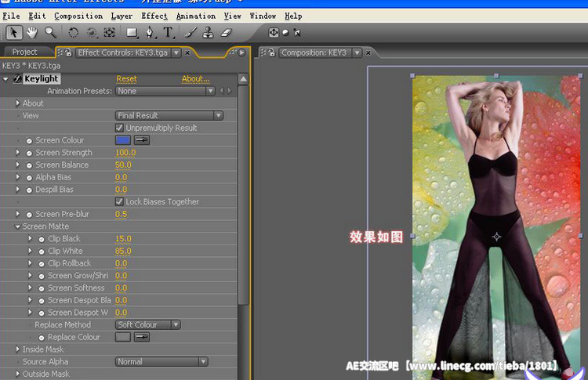Click Clip White value 85.0
Image resolution: width=588 pixels, height=380 pixels.
(x=123, y=251)
